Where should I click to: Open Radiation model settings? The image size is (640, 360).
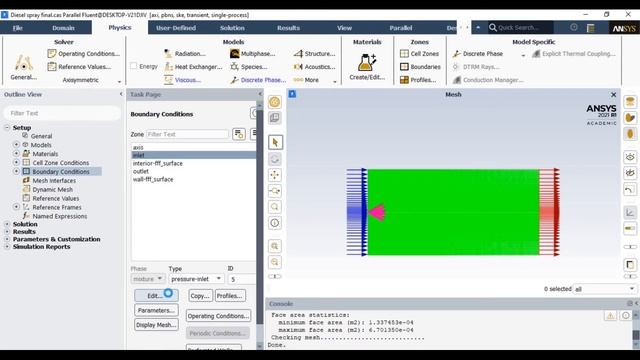click(x=185, y=53)
